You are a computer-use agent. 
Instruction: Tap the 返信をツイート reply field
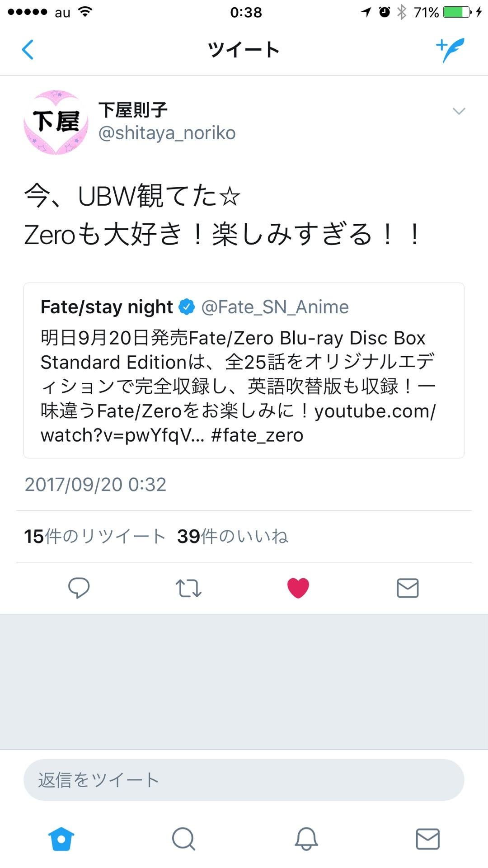[x=244, y=778]
